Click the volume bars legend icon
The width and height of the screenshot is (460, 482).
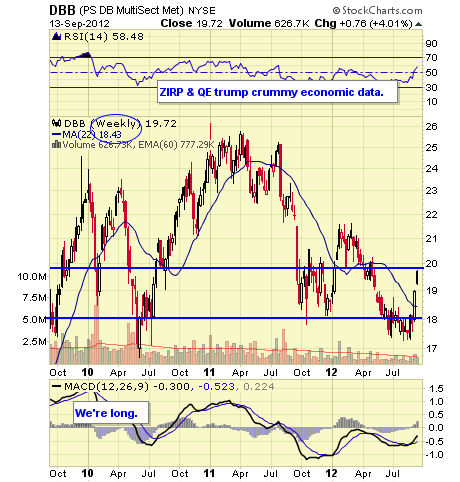click(57, 144)
